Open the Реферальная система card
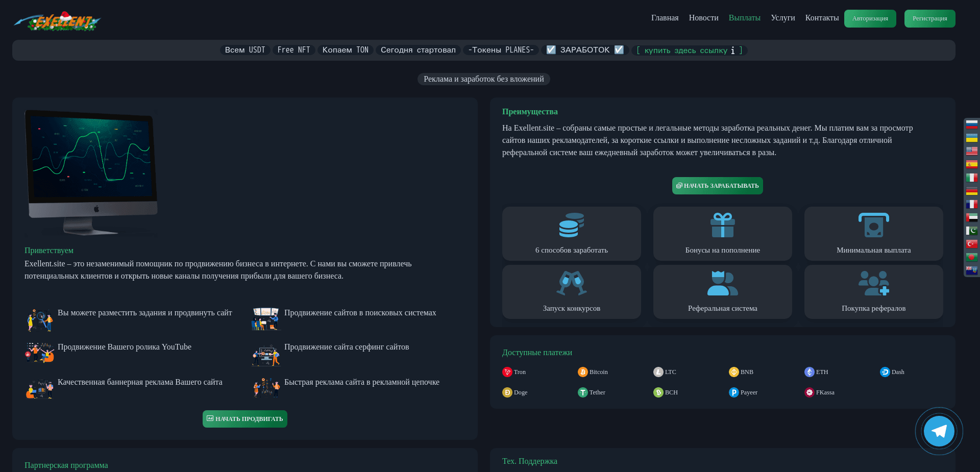Viewport: 980px width, 472px height. 722,292
